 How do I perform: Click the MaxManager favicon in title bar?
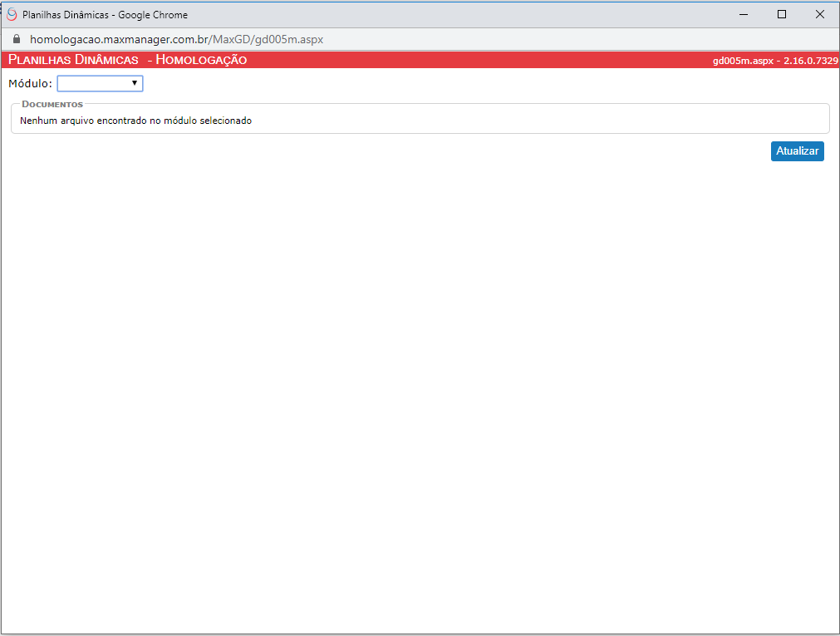pyautogui.click(x=12, y=14)
